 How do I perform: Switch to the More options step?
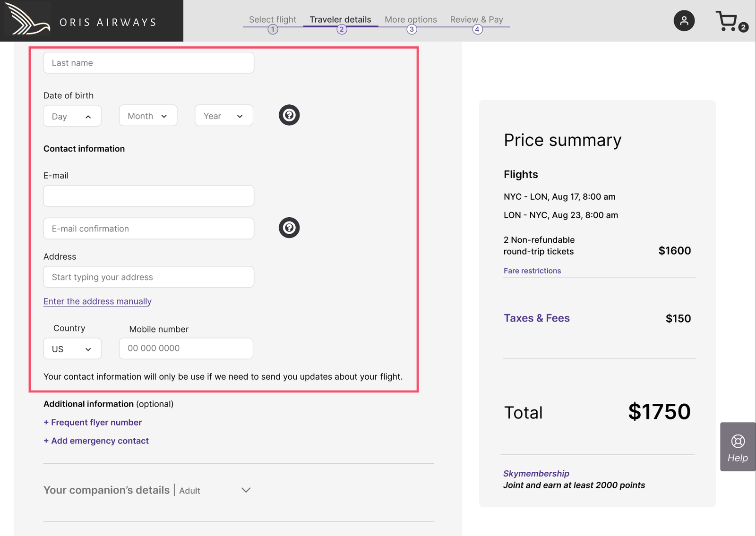point(411,19)
